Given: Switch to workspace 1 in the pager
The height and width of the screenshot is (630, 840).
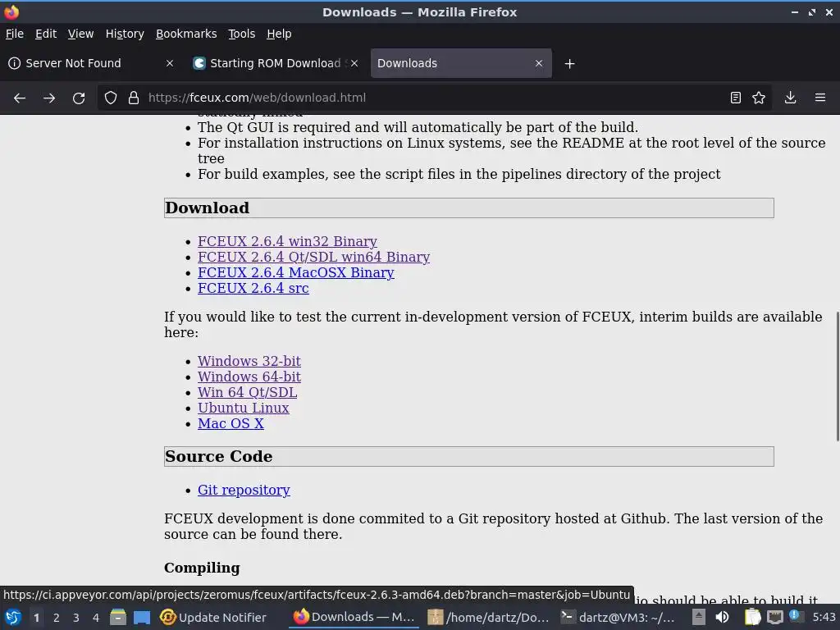Looking at the screenshot, I should tap(36, 618).
